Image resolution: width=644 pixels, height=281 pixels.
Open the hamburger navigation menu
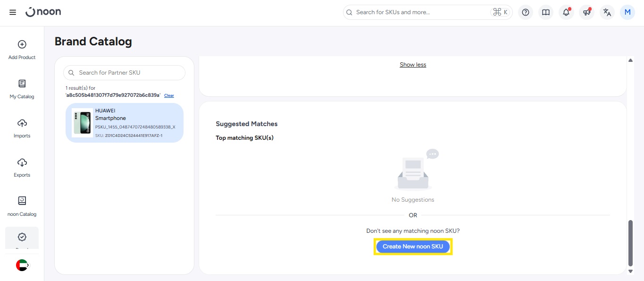pos(13,12)
